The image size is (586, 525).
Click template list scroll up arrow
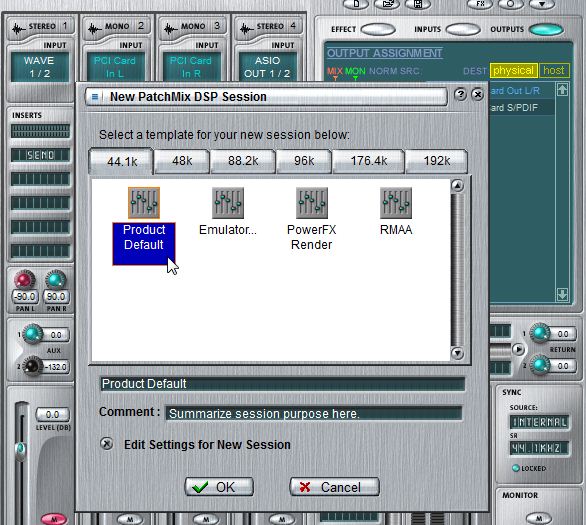[x=457, y=186]
